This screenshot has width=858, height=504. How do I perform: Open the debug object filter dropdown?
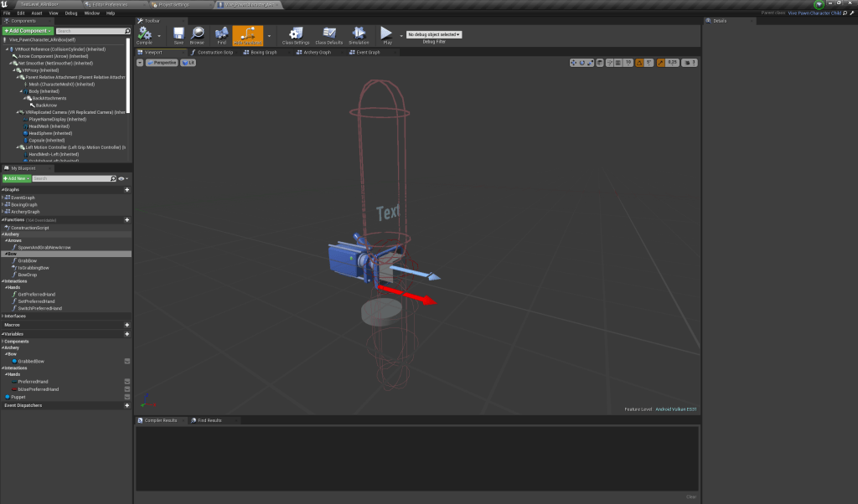(x=433, y=34)
